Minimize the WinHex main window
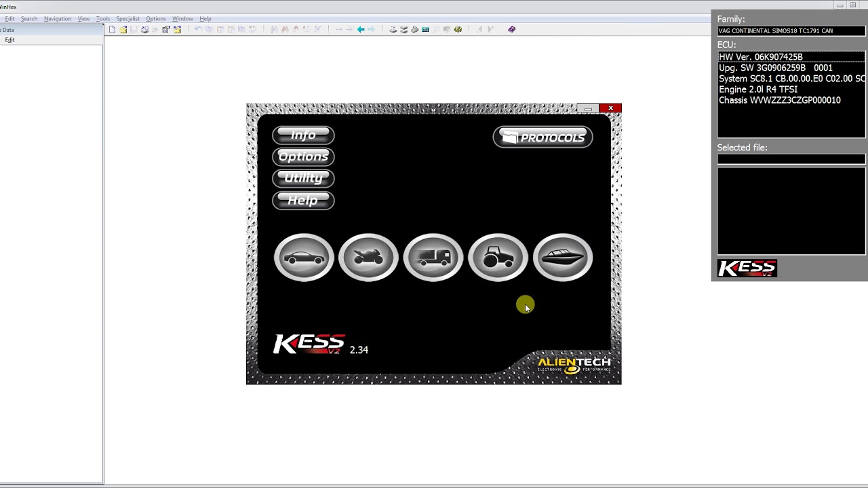The width and height of the screenshot is (868, 488). coord(840,5)
